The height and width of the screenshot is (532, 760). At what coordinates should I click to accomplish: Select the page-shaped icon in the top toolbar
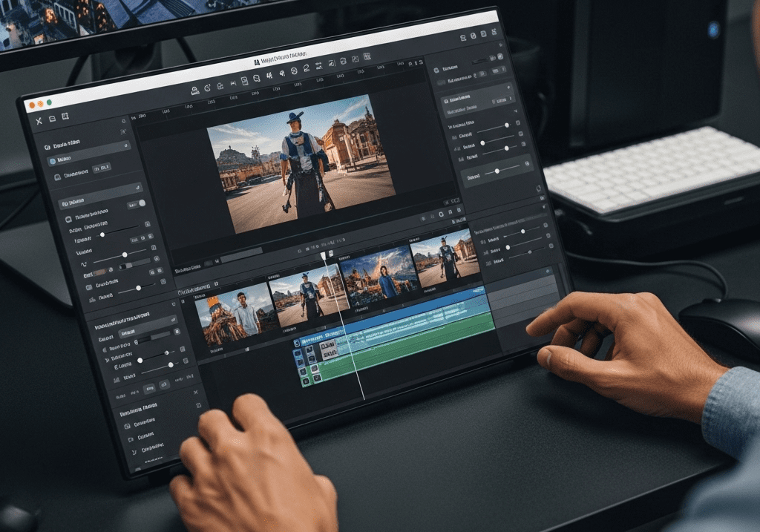245,81
